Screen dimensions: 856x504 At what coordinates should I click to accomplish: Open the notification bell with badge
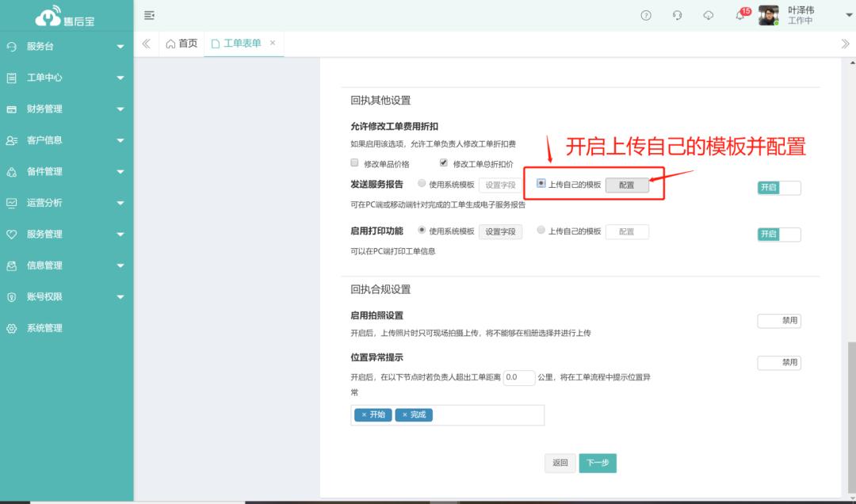pyautogui.click(x=740, y=16)
